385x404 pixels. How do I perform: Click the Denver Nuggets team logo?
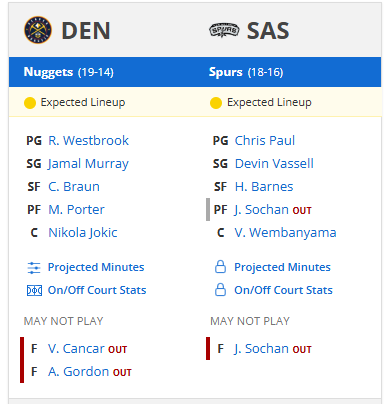tap(38, 30)
